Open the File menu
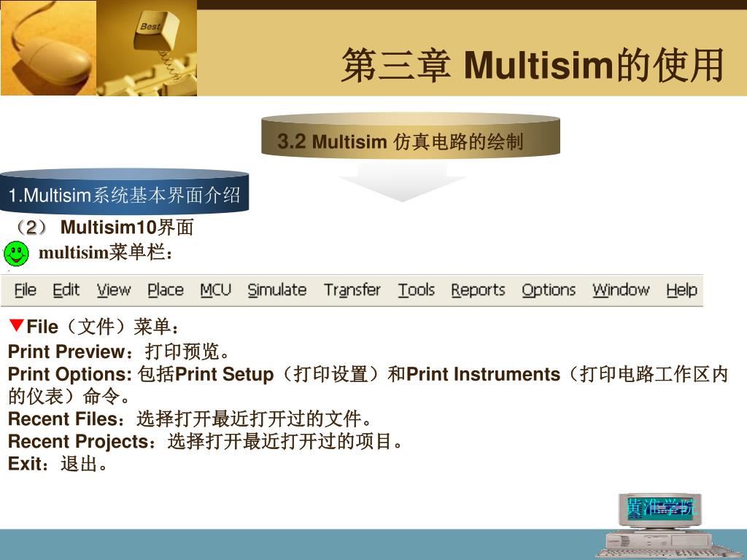747x560 pixels. [x=26, y=290]
